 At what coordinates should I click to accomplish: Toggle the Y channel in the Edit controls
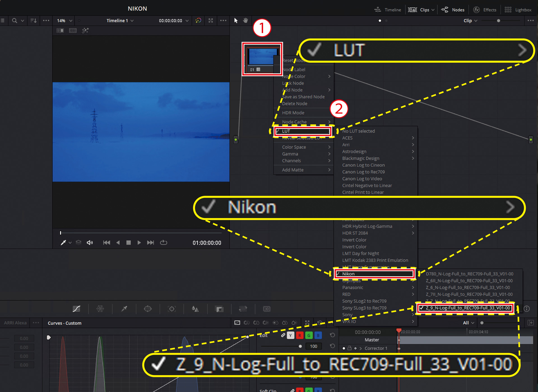(x=290, y=335)
